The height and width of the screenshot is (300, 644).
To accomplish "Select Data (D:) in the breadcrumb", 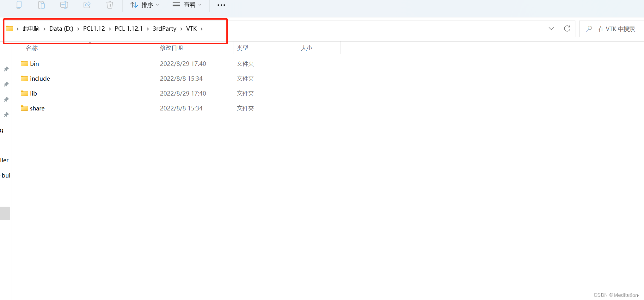I will [61, 29].
